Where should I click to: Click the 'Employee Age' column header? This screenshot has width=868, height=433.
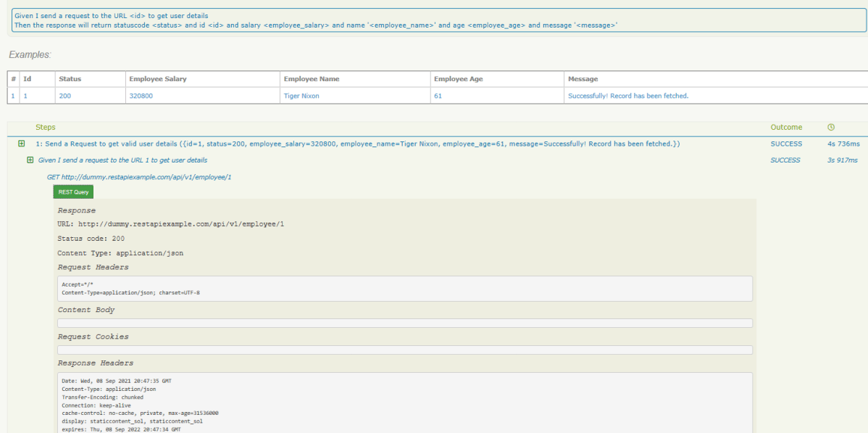point(458,79)
